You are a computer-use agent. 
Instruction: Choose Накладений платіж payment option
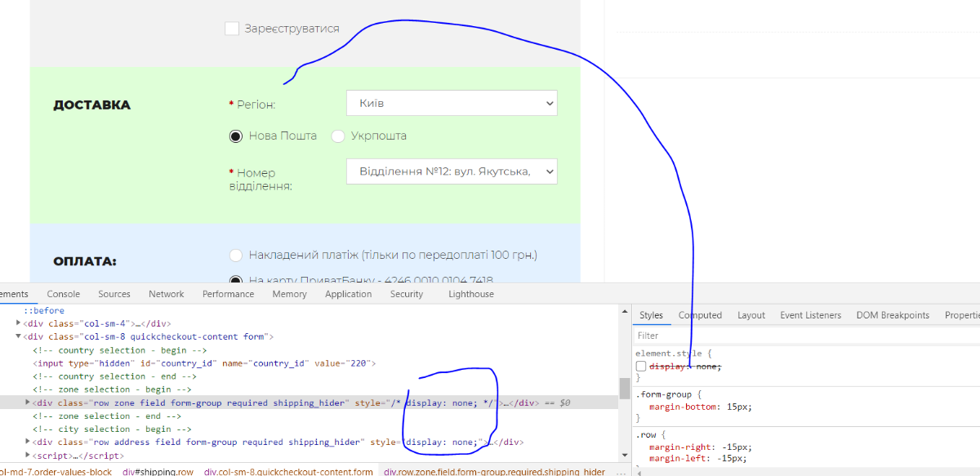tap(237, 255)
